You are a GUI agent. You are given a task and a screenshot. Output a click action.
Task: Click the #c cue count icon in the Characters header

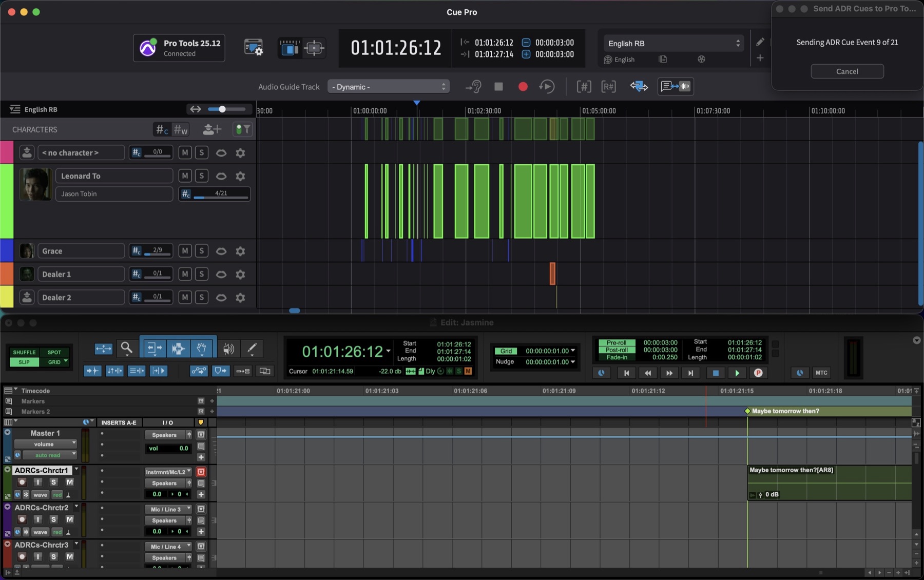162,130
